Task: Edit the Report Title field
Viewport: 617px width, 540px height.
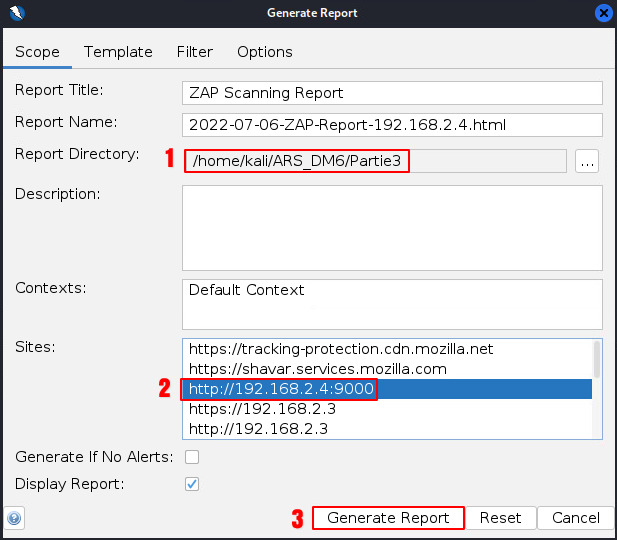Action: 392,93
